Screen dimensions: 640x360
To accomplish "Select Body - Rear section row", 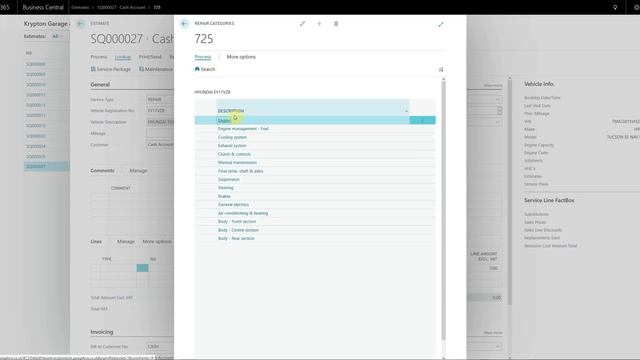I will point(315,238).
